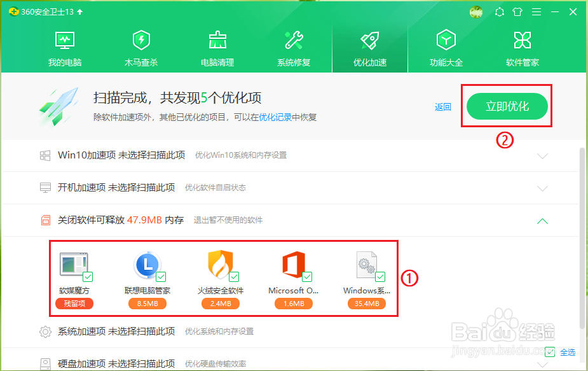Viewport: 588px width, 371px height.
Task: Toggle the 全选 select-all checkbox
Action: (x=550, y=352)
